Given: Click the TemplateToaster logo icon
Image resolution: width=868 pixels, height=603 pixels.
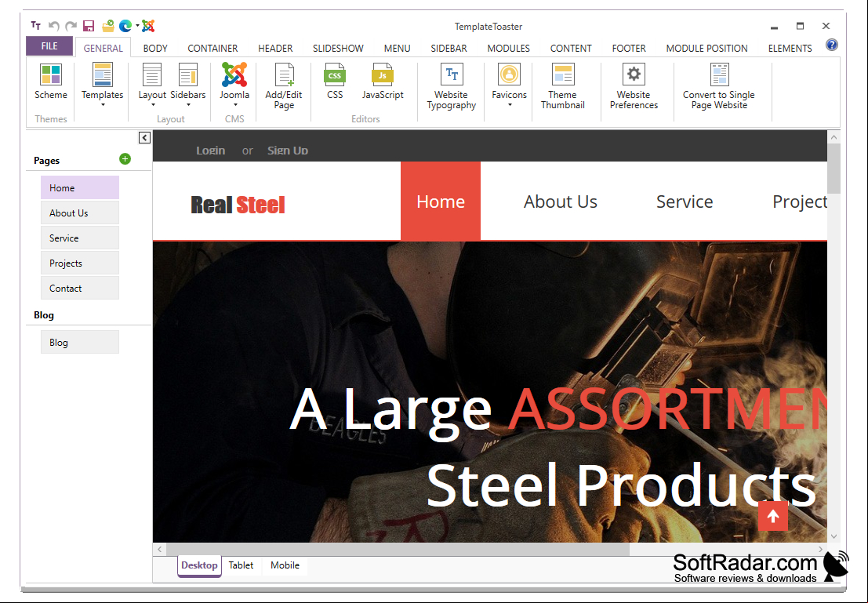Looking at the screenshot, I should (x=36, y=25).
